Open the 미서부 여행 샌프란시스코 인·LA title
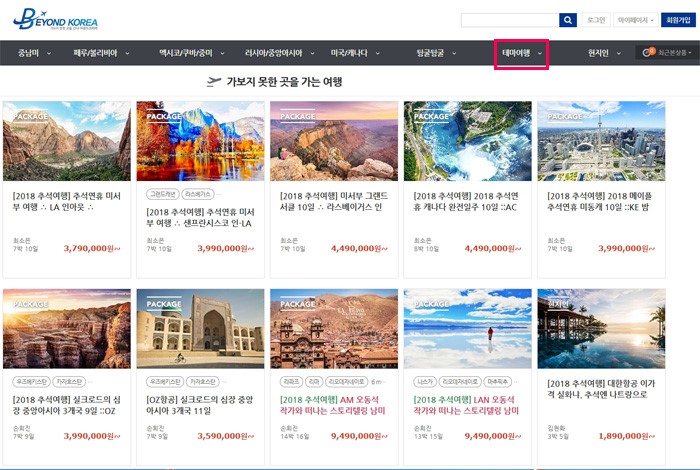This screenshot has height=470, width=700. [200, 217]
